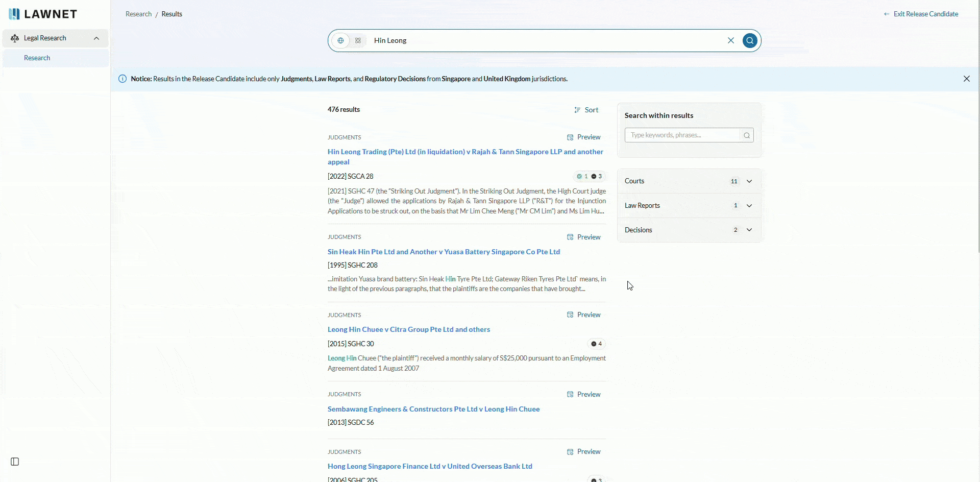Click citation [2022] SGCA 28
The width and height of the screenshot is (980, 482).
tap(350, 176)
